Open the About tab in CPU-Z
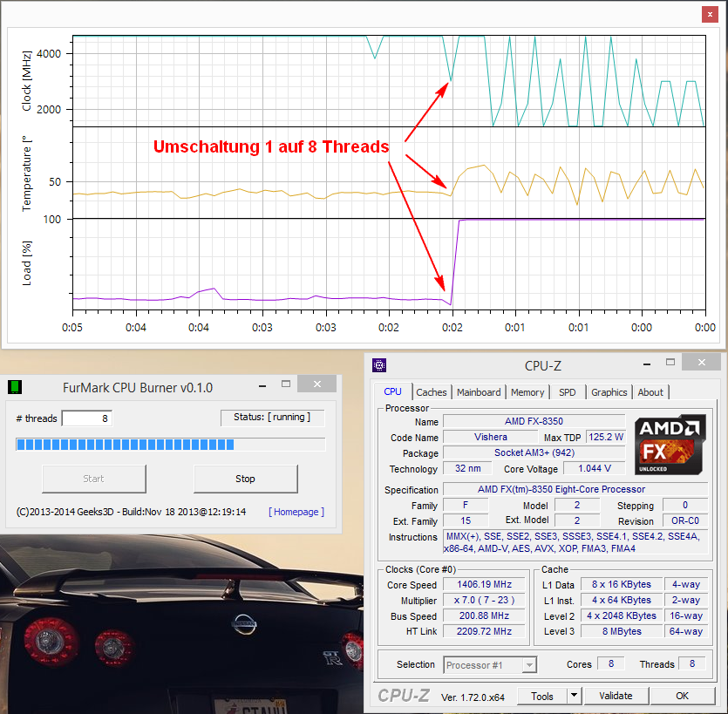The height and width of the screenshot is (714, 728). [x=650, y=392]
